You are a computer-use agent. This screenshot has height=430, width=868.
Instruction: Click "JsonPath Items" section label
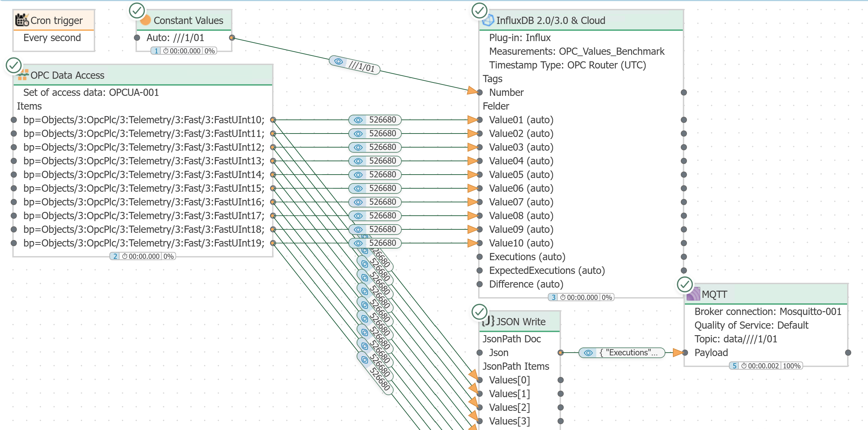tap(516, 366)
